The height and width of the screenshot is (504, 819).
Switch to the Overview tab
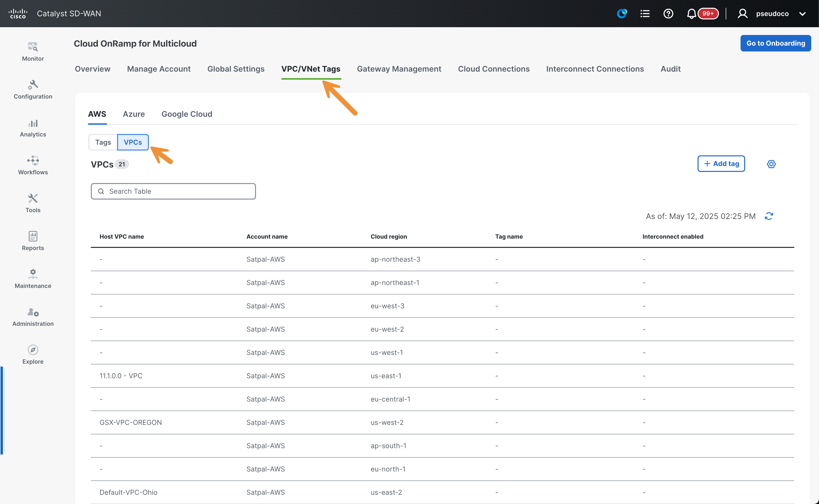92,69
